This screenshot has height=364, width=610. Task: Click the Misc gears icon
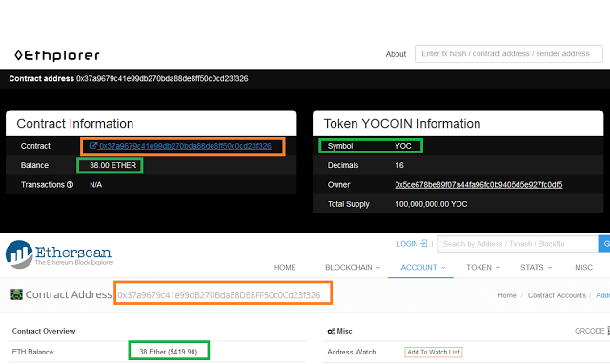[x=331, y=332]
